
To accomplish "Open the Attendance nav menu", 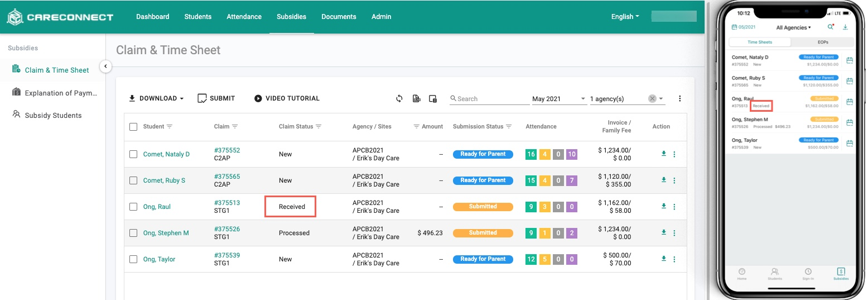I will (x=244, y=17).
